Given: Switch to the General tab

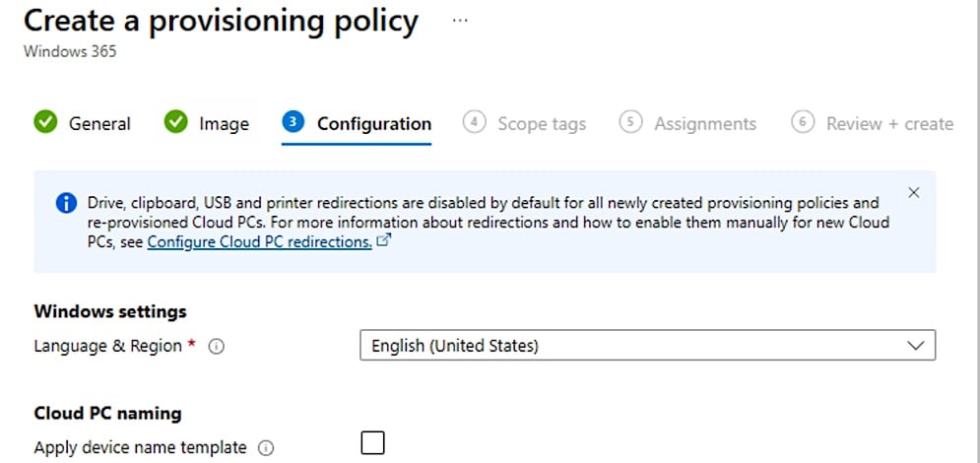Looking at the screenshot, I should [x=98, y=123].
